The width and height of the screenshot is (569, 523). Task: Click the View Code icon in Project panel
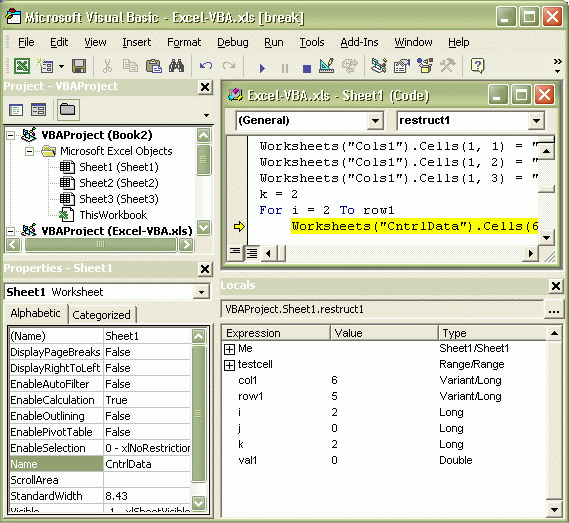(x=16, y=110)
